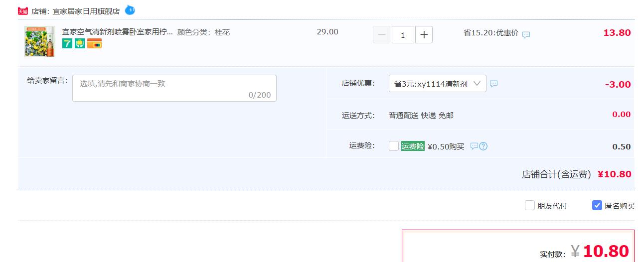This screenshot has height=262, width=644.
Task: Decrease quantity with the minus button
Action: pos(382,35)
